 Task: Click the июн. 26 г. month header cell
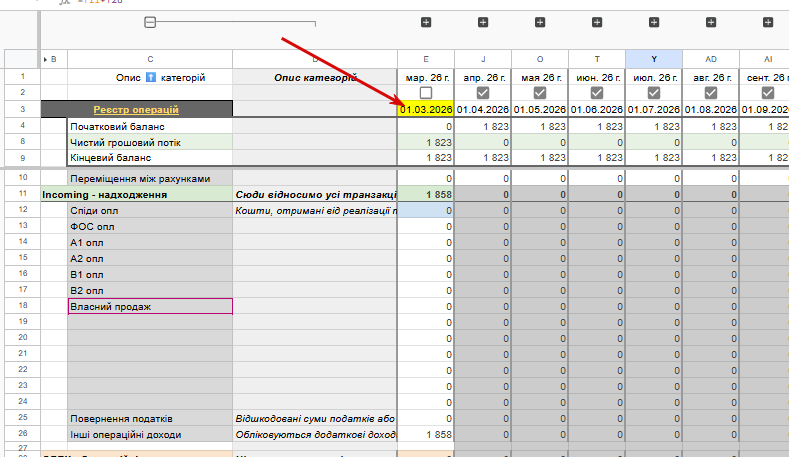pos(597,78)
